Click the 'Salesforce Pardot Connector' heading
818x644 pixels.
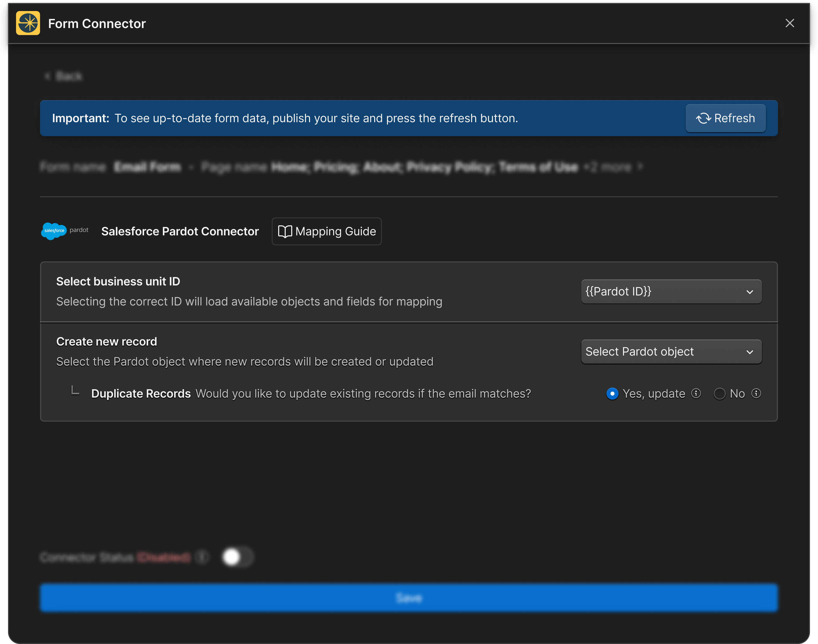(180, 231)
